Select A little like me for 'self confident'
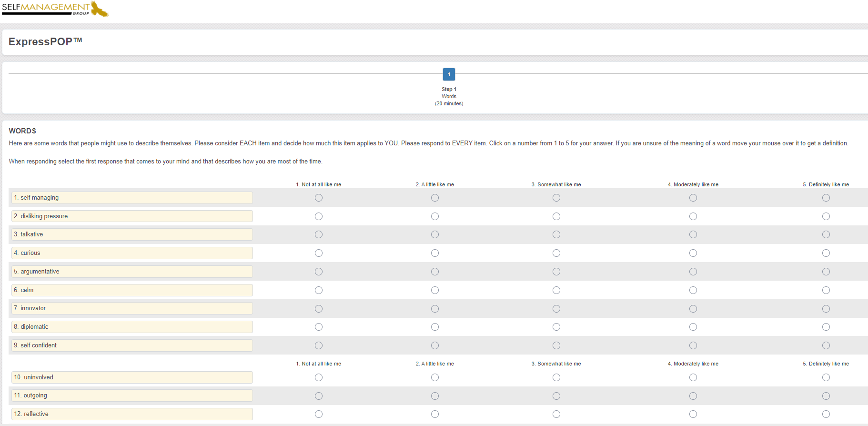Viewport: 868px width, 426px height. 435,345
